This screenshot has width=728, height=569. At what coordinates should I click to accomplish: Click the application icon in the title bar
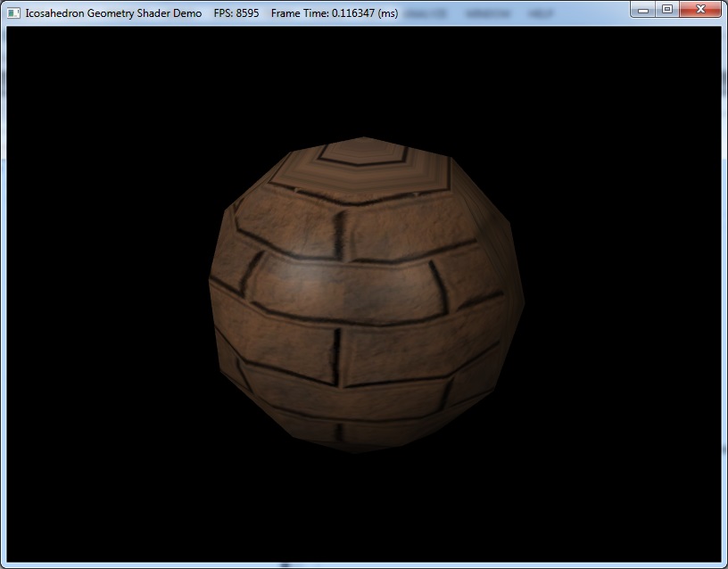click(13, 13)
